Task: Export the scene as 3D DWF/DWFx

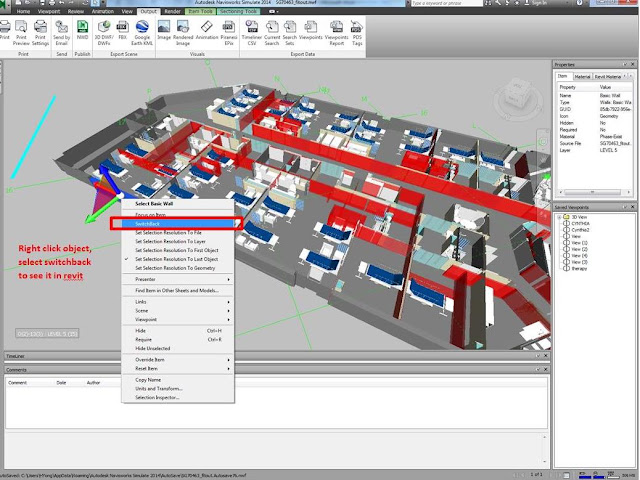Action: pos(104,33)
